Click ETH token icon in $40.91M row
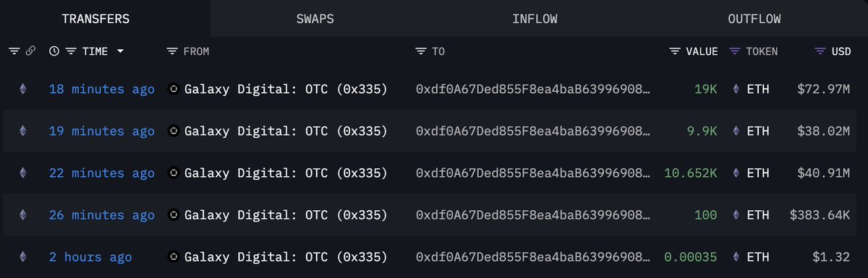 click(x=736, y=173)
